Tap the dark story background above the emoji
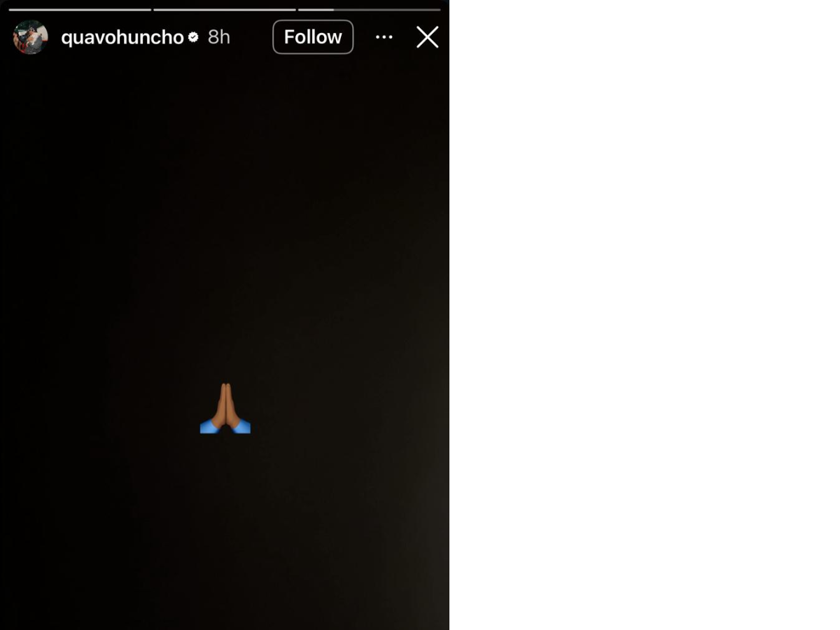840x630 pixels. coord(225,210)
